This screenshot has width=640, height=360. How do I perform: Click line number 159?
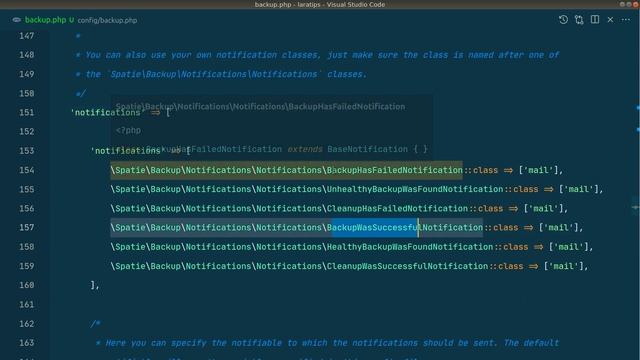pyautogui.click(x=27, y=266)
